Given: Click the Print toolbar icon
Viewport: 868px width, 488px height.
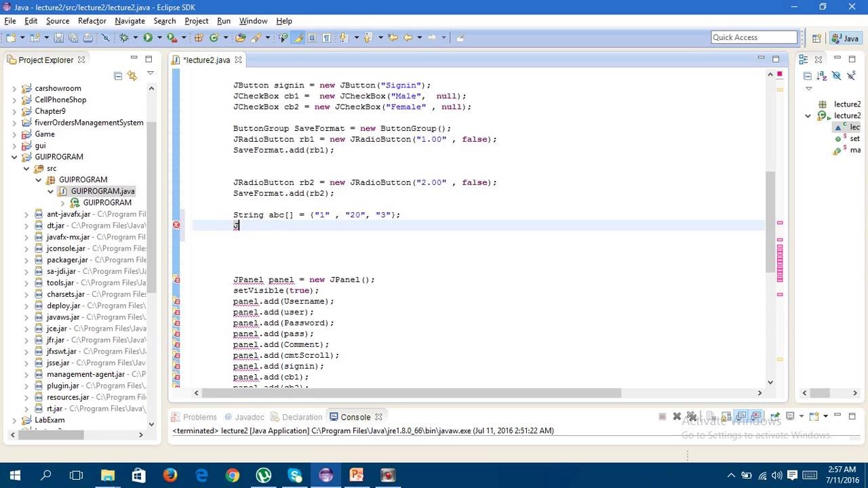Looking at the screenshot, I should point(88,37).
